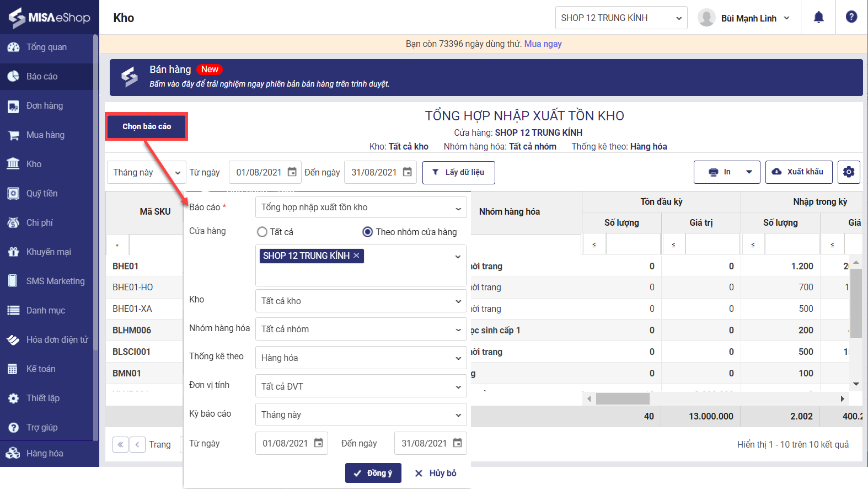Open Chi phí in sidebar
868x489 pixels.
46,222
